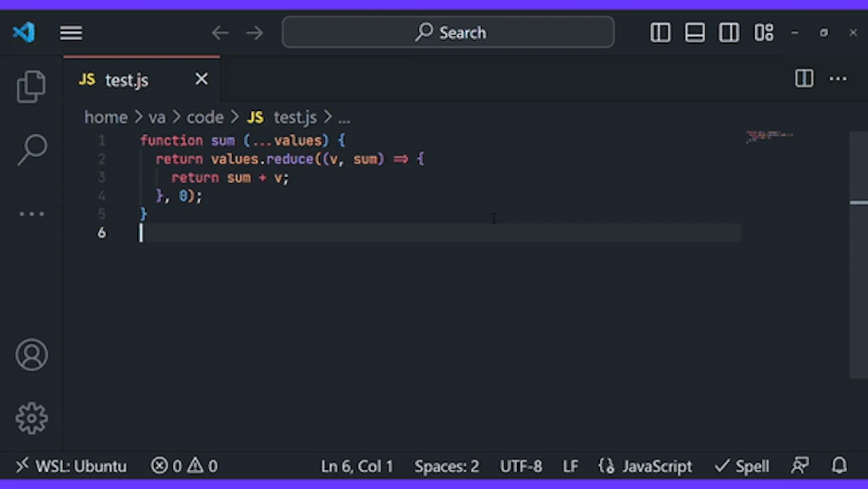This screenshot has height=489, width=868.
Task: Click the feedback person status icon
Action: click(800, 466)
